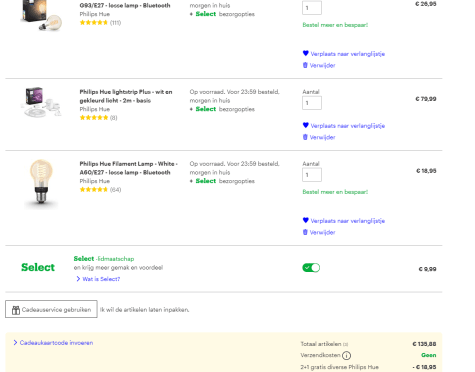Move G93/E27 lamp to verlanglijstje
The width and height of the screenshot is (475, 372).
[348, 54]
